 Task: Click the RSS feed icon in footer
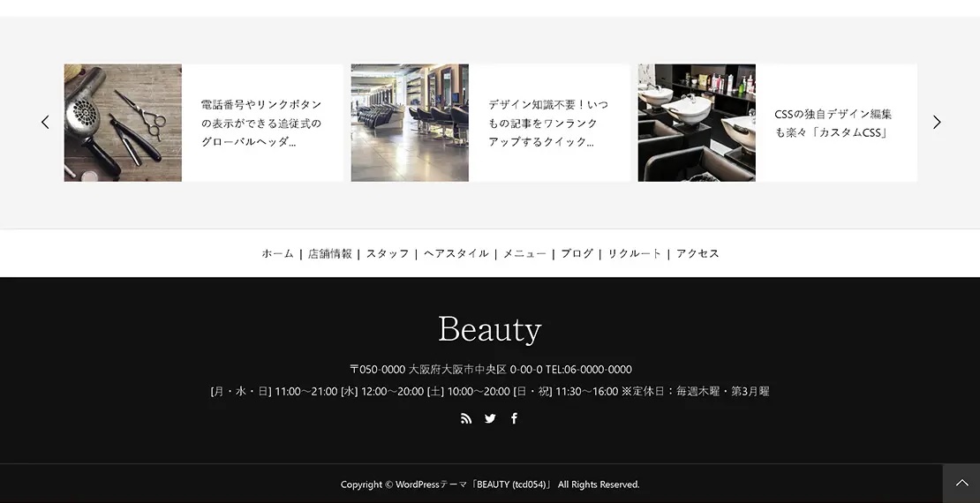(466, 418)
